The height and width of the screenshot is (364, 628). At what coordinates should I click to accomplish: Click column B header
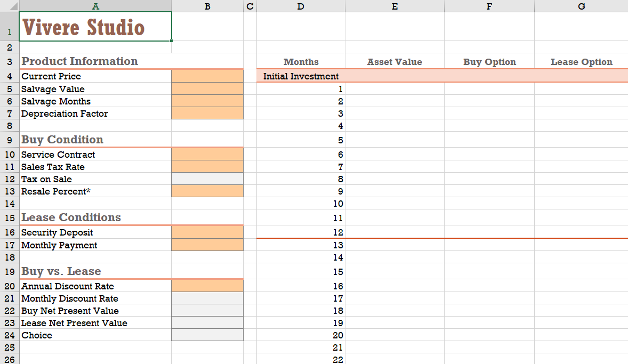[207, 6]
